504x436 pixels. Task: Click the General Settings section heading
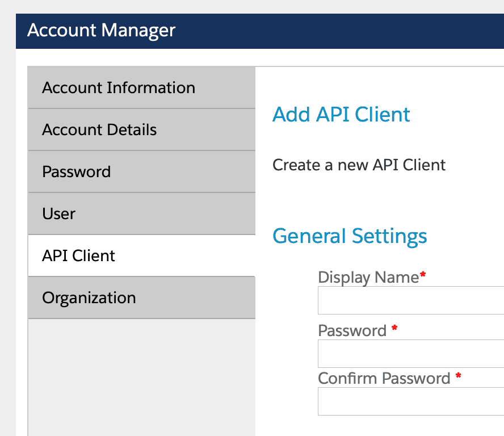click(x=350, y=236)
